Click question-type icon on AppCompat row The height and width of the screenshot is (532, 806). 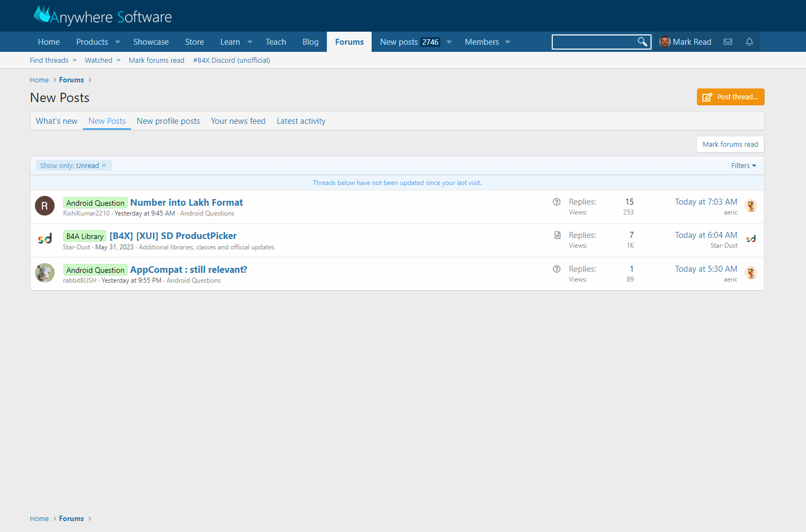click(557, 269)
